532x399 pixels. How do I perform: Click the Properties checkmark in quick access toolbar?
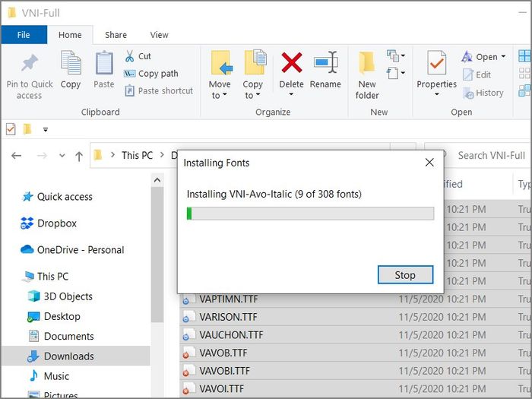pyautogui.click(x=11, y=129)
